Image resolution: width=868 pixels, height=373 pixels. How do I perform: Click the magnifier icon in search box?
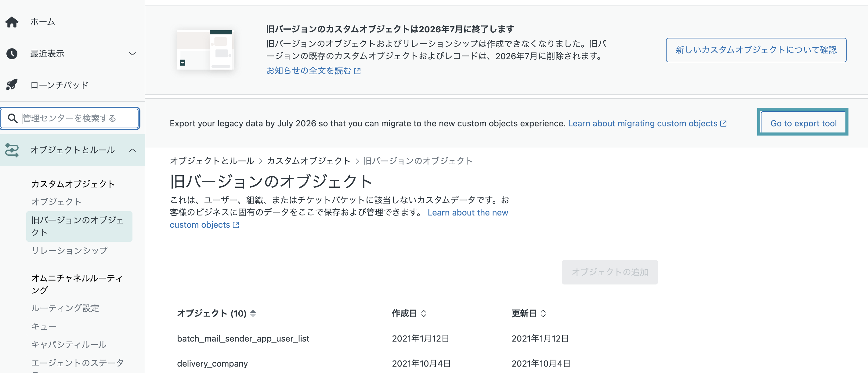tap(13, 118)
